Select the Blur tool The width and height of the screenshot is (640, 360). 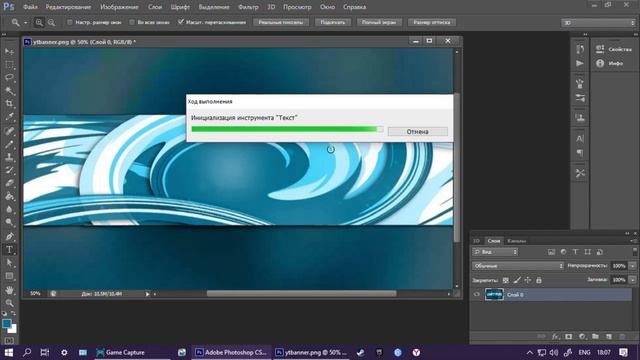pyautogui.click(x=9, y=209)
